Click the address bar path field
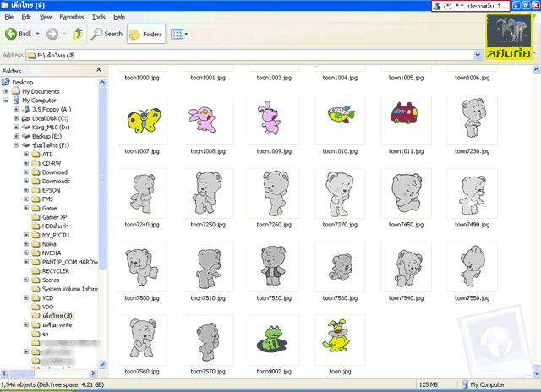Image resolution: width=541 pixels, height=392 pixels. [250, 55]
